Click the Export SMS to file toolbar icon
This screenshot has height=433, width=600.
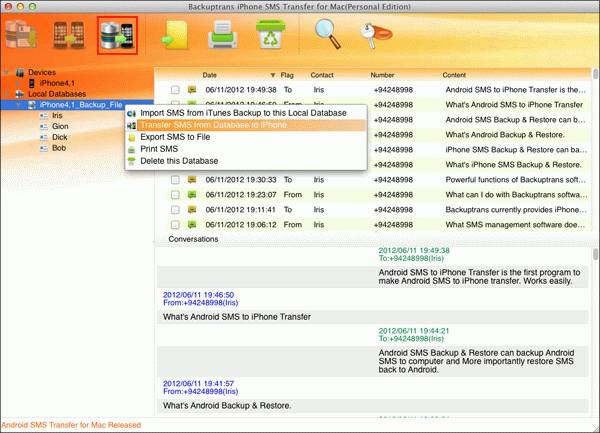pyautogui.click(x=175, y=35)
